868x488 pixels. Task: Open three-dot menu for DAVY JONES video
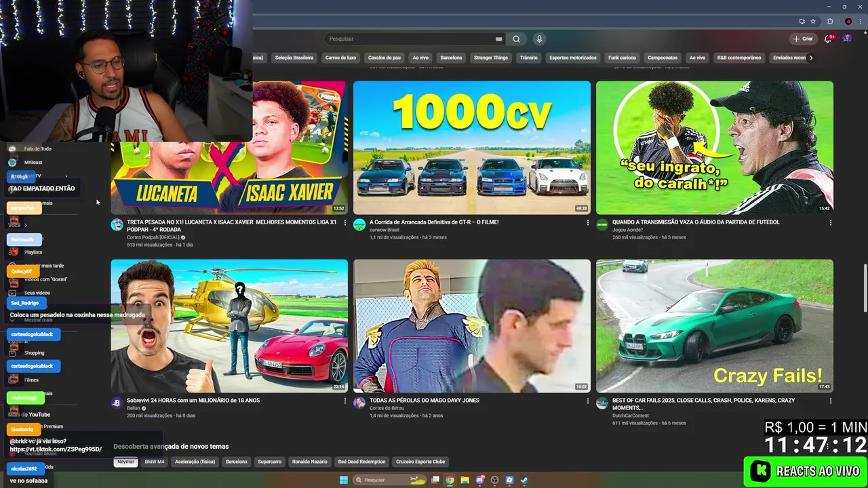(587, 401)
